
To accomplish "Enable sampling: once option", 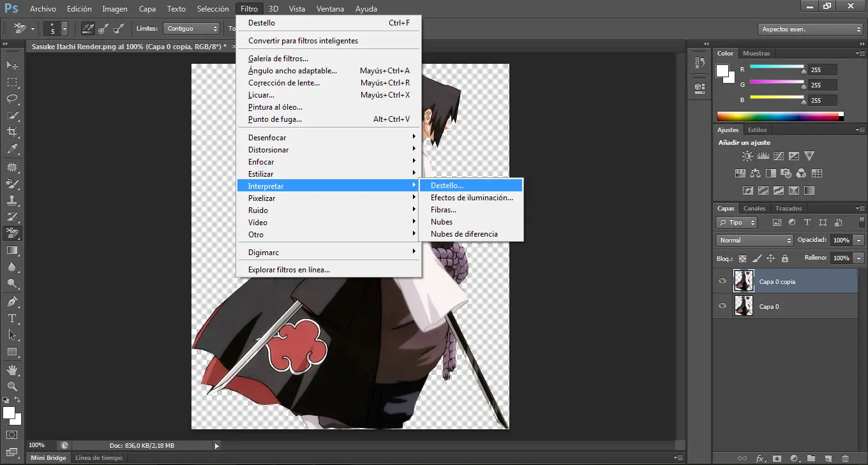I will point(103,29).
